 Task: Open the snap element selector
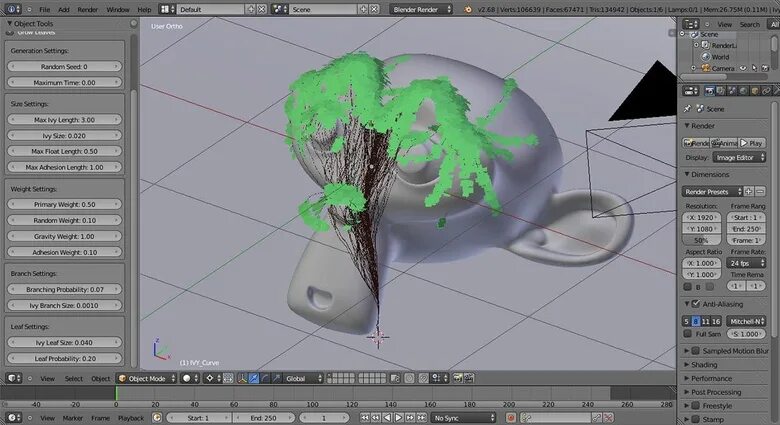439,378
